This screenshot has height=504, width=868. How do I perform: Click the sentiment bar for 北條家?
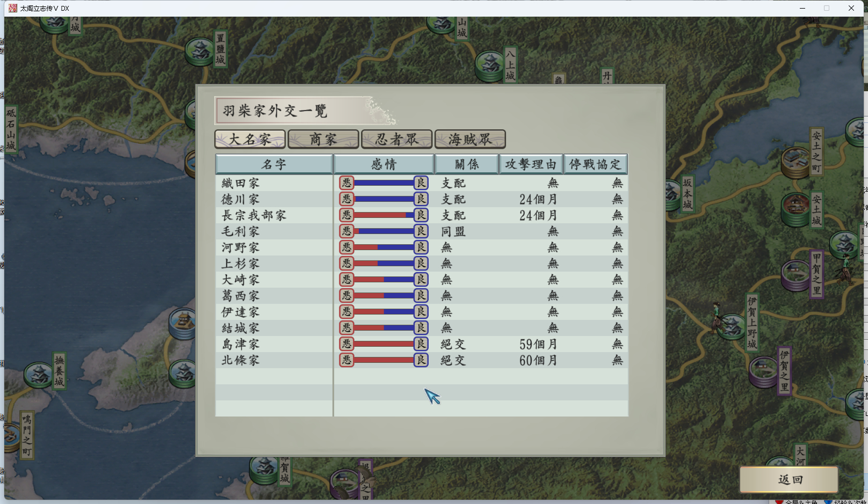click(x=384, y=360)
